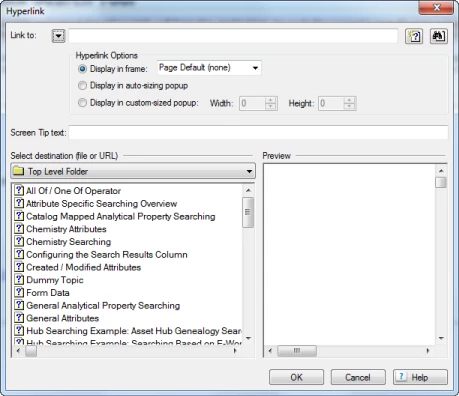
Task: Select Dummy Topic in list
Action: [x=55, y=280]
